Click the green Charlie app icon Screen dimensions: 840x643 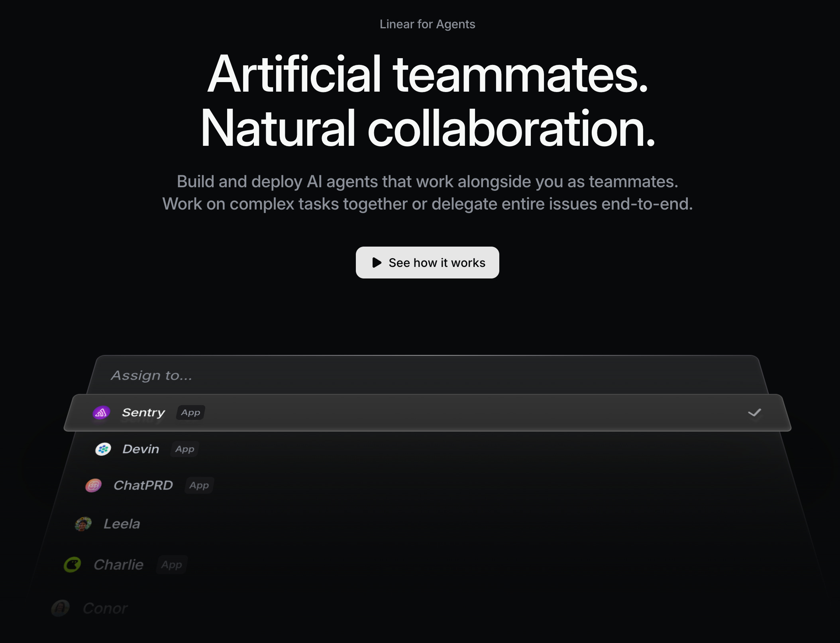pos(73,565)
